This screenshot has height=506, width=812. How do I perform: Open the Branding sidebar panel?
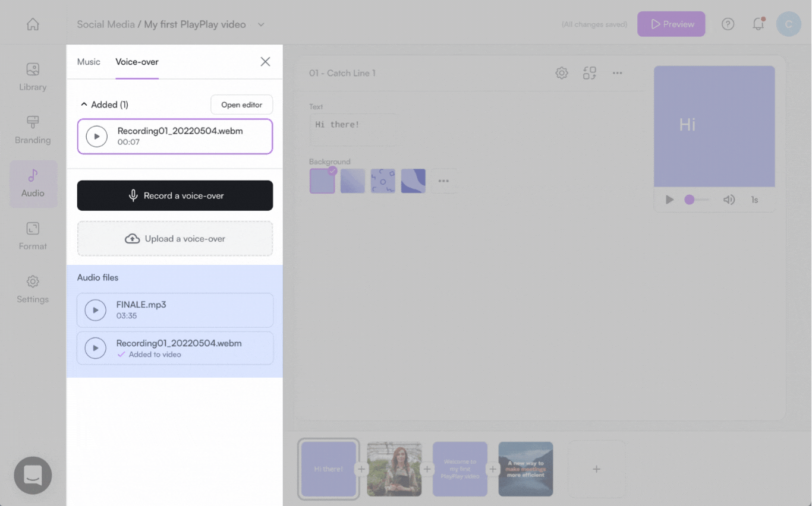[x=33, y=130]
